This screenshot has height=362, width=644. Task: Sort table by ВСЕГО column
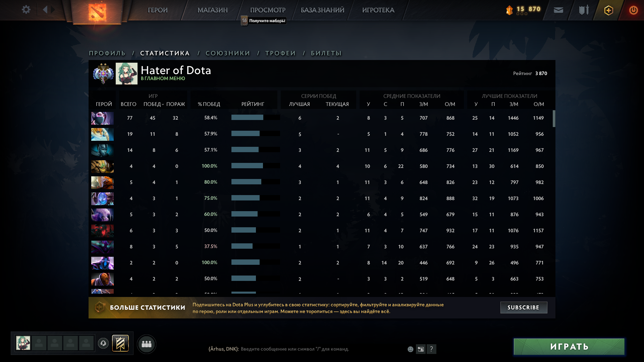tap(128, 104)
